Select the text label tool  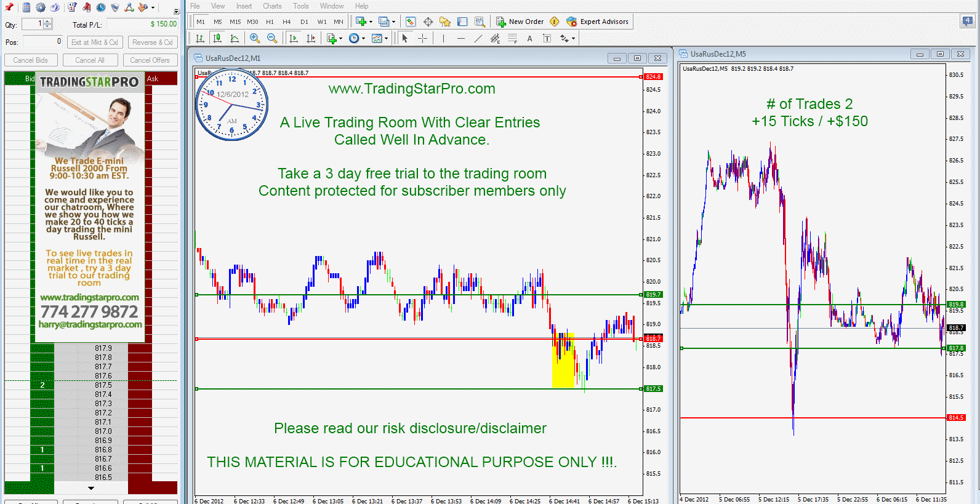[x=547, y=38]
